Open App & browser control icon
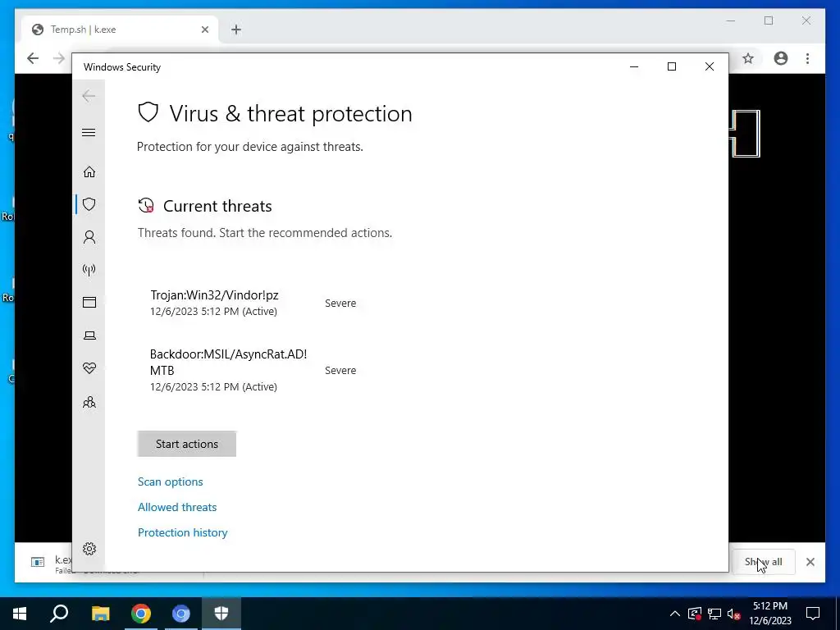840x630 pixels. (x=89, y=302)
